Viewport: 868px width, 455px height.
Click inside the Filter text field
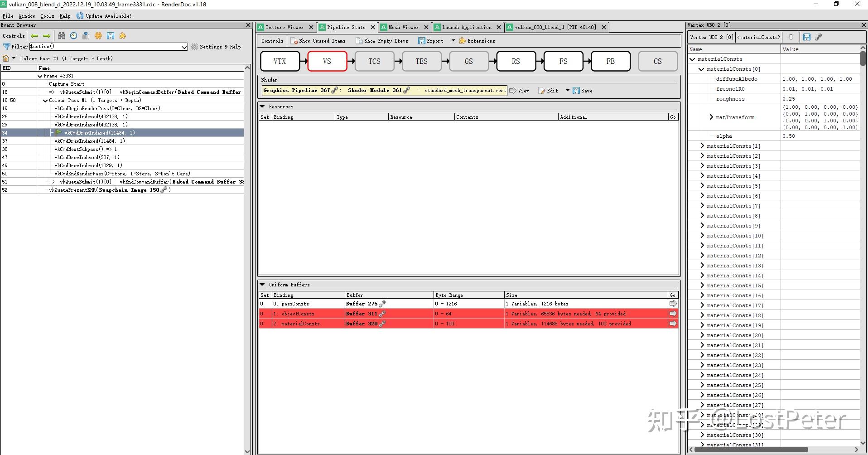pos(105,47)
